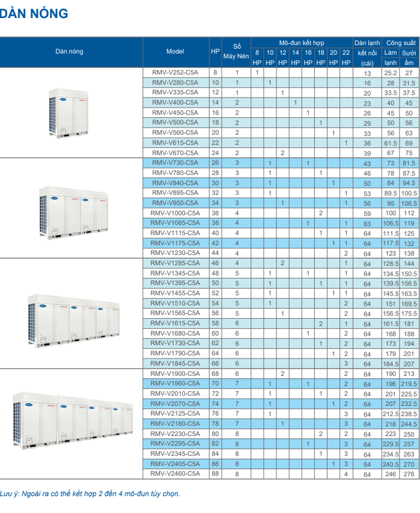Select model RMV-V1000-C5A
Image resolution: width=420 pixels, height=513 pixels.
coord(175,213)
